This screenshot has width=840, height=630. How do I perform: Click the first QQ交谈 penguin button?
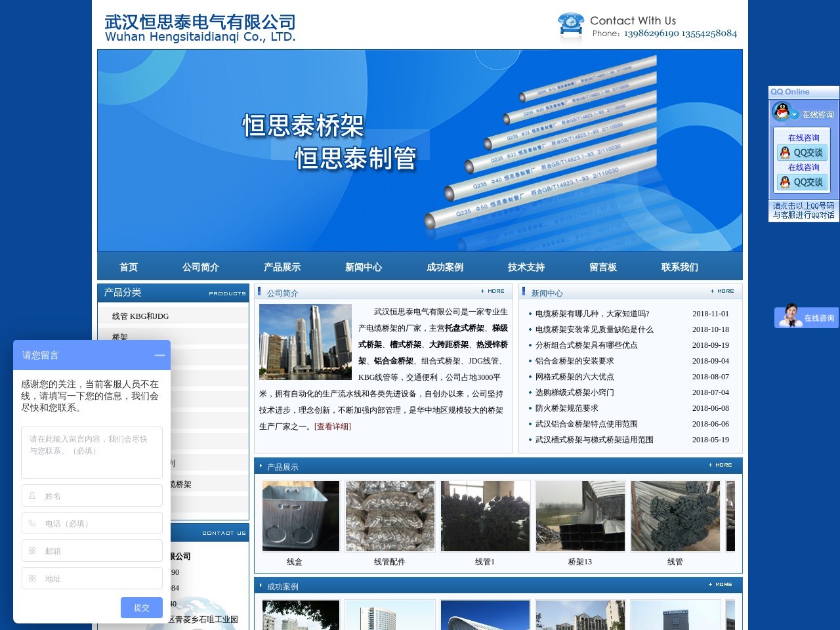pos(803,153)
